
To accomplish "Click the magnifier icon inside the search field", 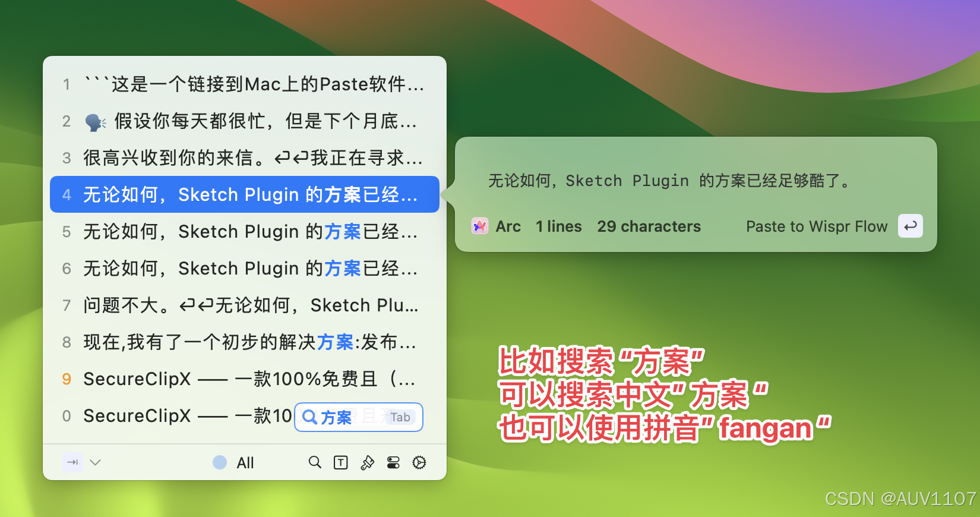I will click(309, 417).
